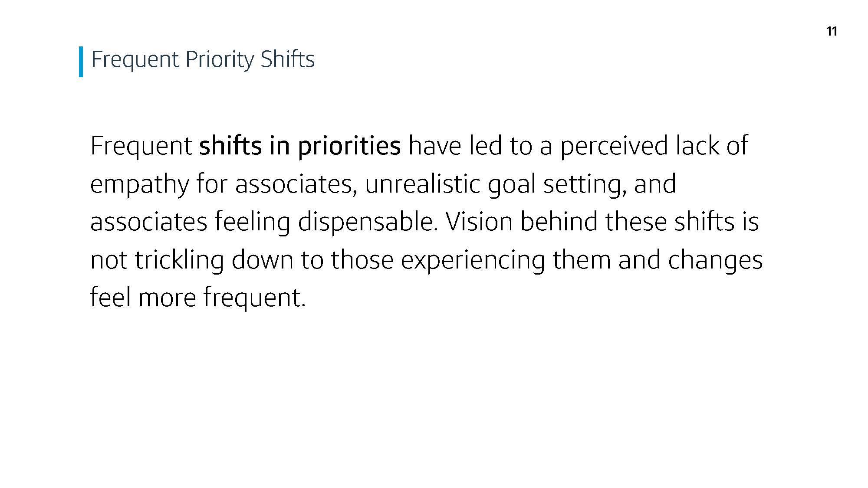
Task: Click the word 'feeling' in third line
Action: (x=252, y=222)
